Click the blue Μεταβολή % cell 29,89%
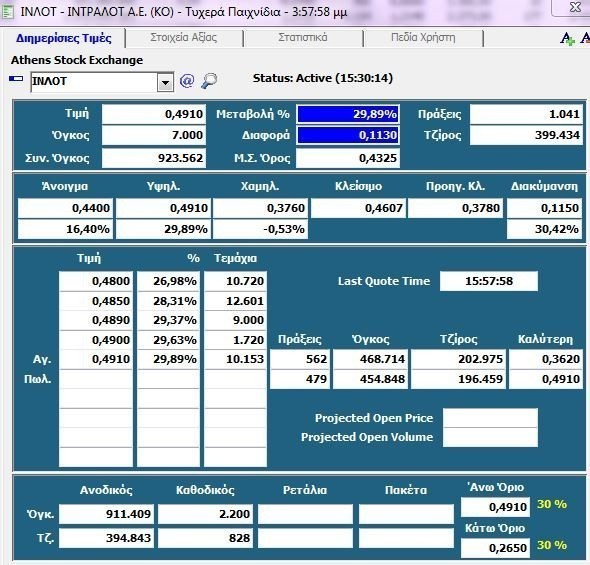Image resolution: width=590 pixels, height=565 pixels. coord(348,114)
